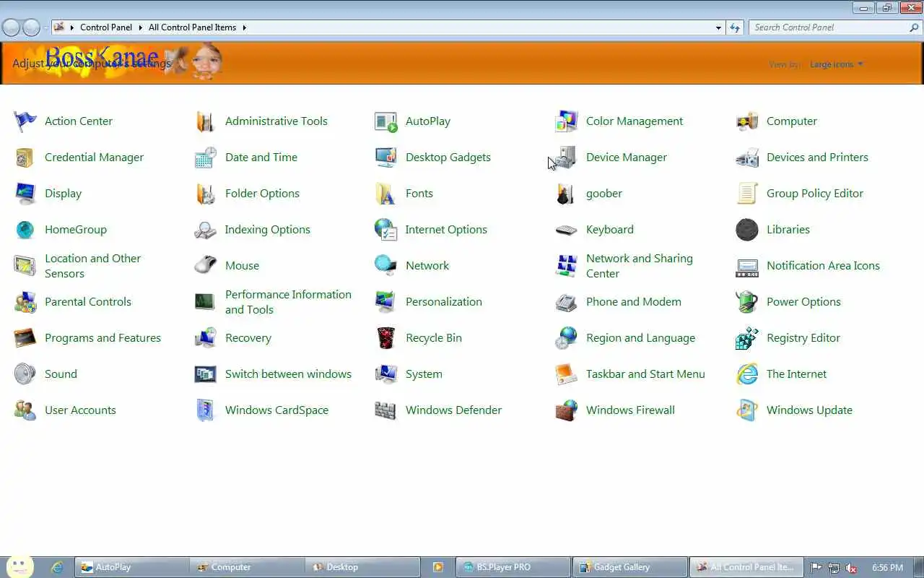
Task: Open the Phone and Modem link
Action: tap(633, 302)
